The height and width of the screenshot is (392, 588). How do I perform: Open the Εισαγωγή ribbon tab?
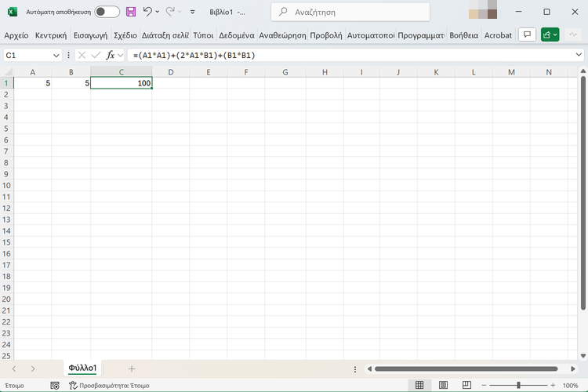coord(90,35)
